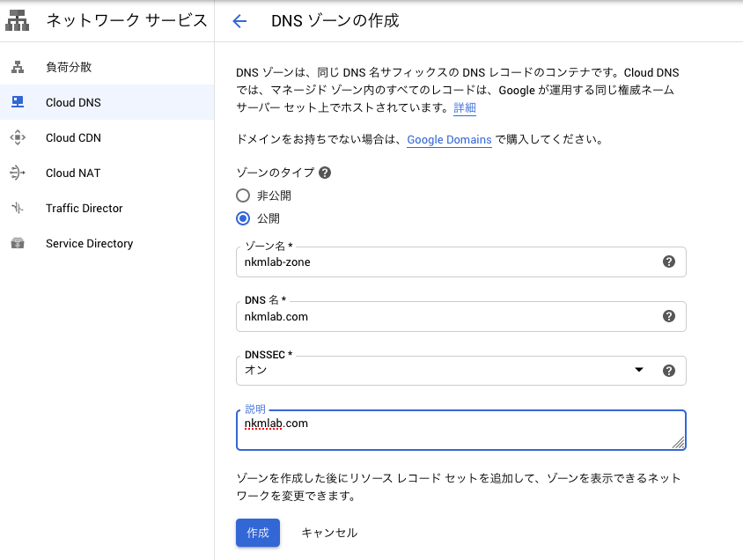Click the Network Services hierarchy logo icon
Screen dimensions: 743x560
coord(17,20)
